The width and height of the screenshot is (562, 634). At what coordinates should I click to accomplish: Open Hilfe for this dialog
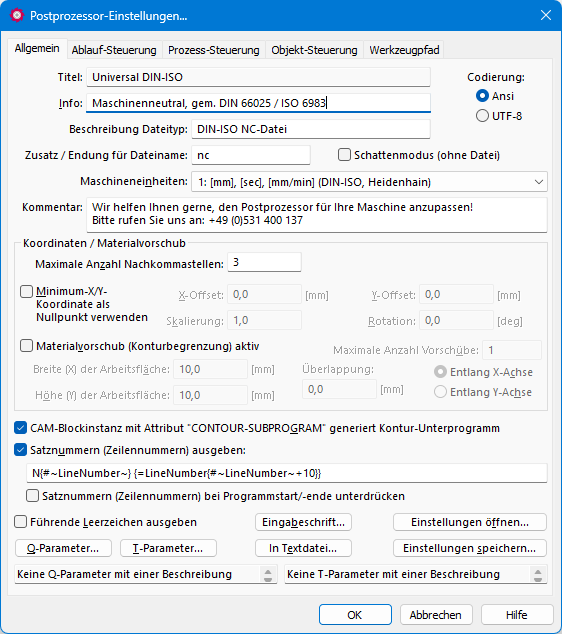[517, 615]
